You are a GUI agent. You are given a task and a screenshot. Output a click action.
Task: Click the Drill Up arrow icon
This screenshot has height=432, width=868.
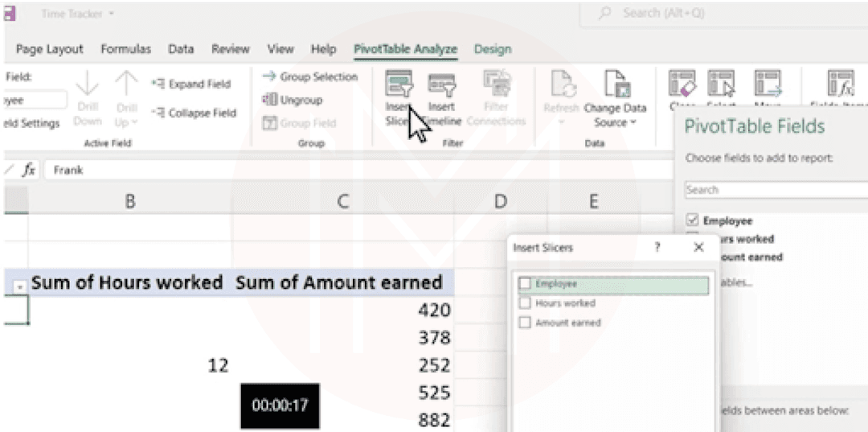pos(126,84)
